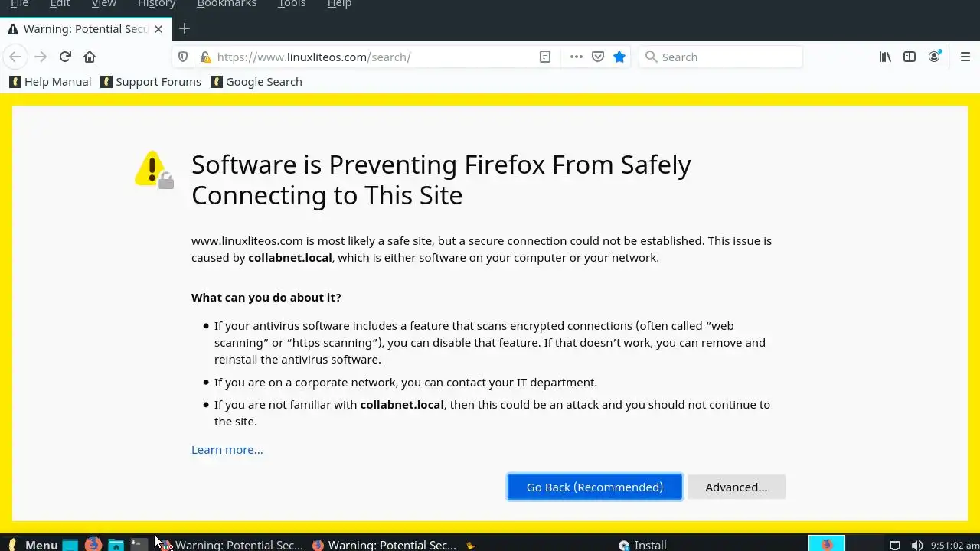Open the Library icon menu
The image size is (980, 551).
click(885, 57)
